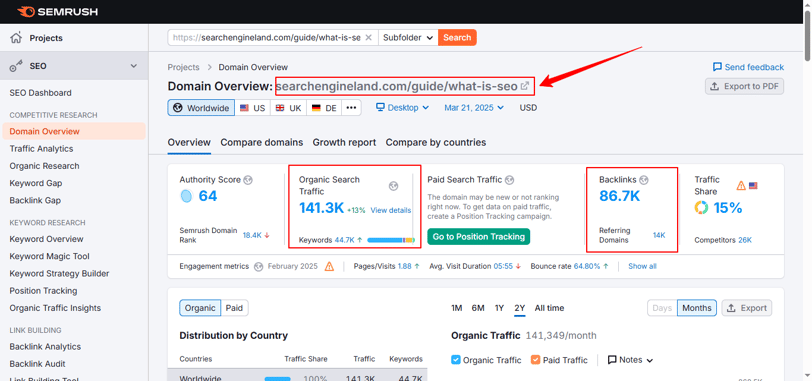The height and width of the screenshot is (381, 812).
Task: Open Traffic Analytics in sidebar
Action: [41, 149]
